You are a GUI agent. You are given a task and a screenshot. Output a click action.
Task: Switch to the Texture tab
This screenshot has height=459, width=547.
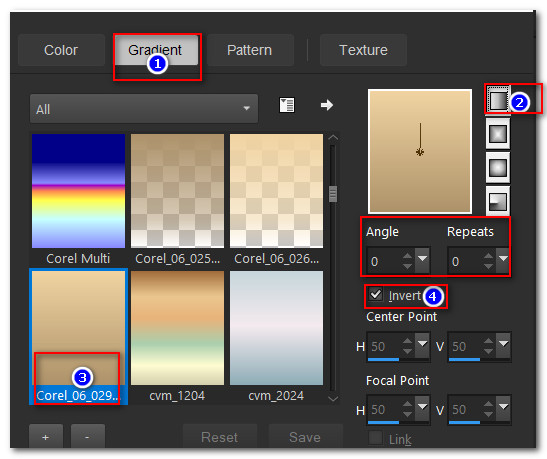click(363, 50)
